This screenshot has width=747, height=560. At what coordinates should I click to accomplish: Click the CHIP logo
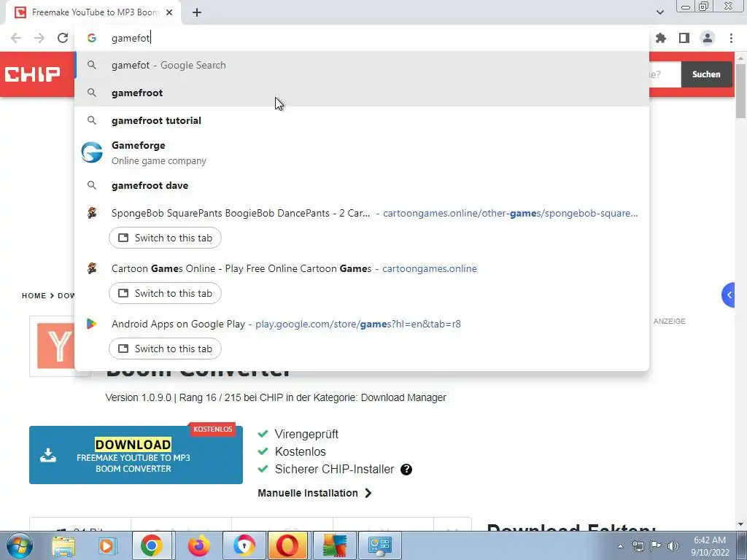pos(32,74)
